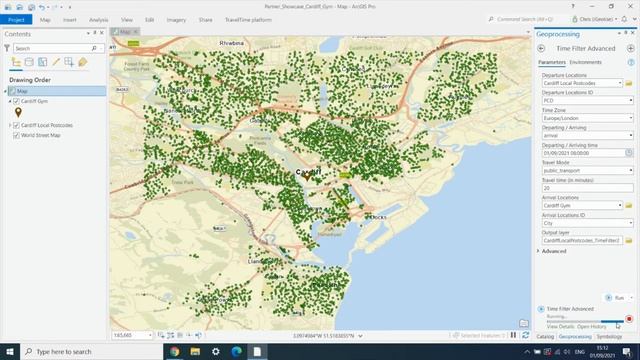Click the Cardiff Gym pin symbol
The width and height of the screenshot is (640, 360).
click(x=18, y=112)
